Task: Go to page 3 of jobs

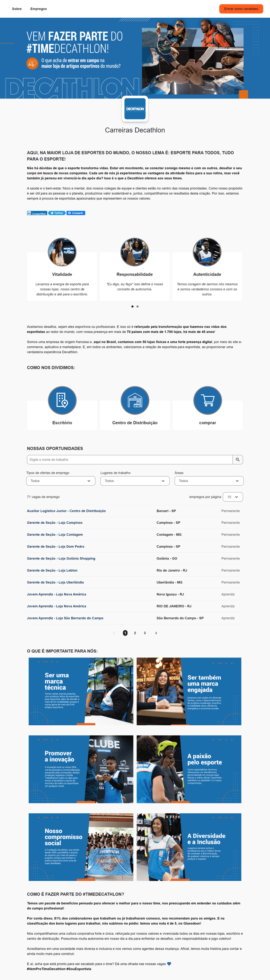Action: pos(145,633)
